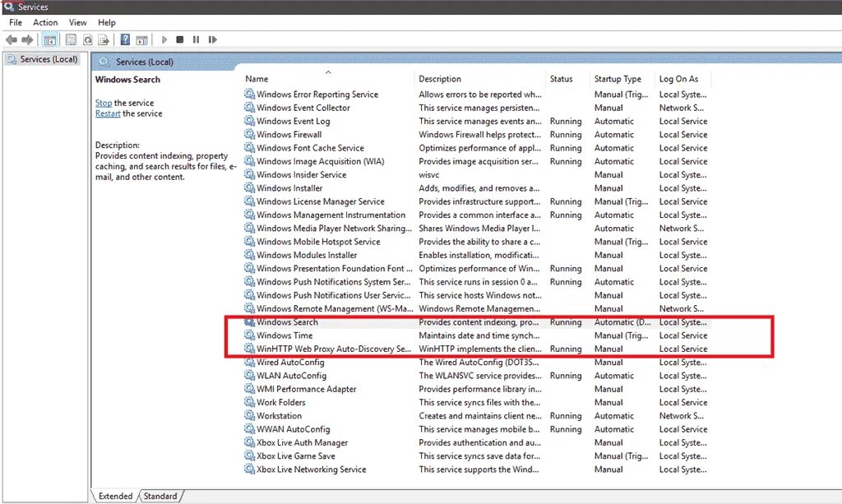Open the Action menu
Screen dimensions: 842x504
45,22
